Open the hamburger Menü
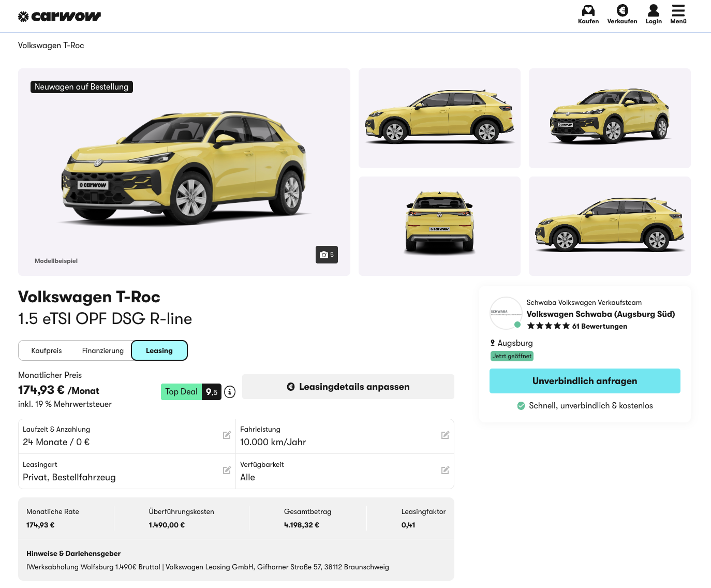 (678, 14)
